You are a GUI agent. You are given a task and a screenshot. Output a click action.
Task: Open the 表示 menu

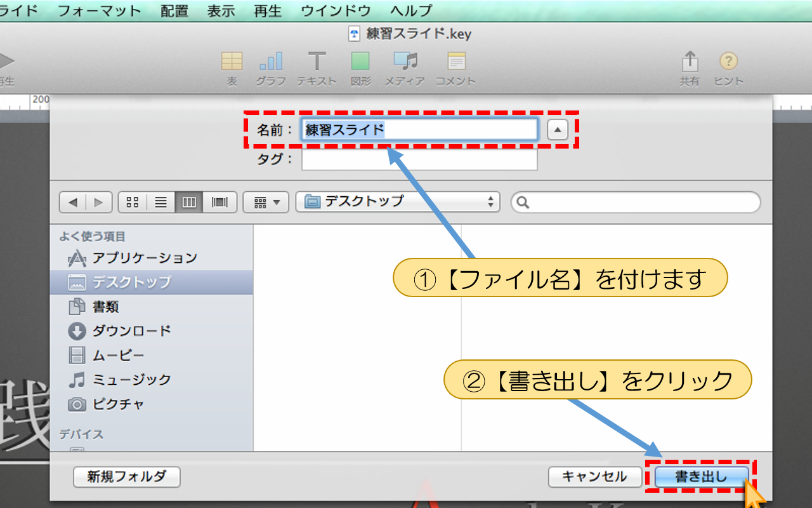point(221,10)
